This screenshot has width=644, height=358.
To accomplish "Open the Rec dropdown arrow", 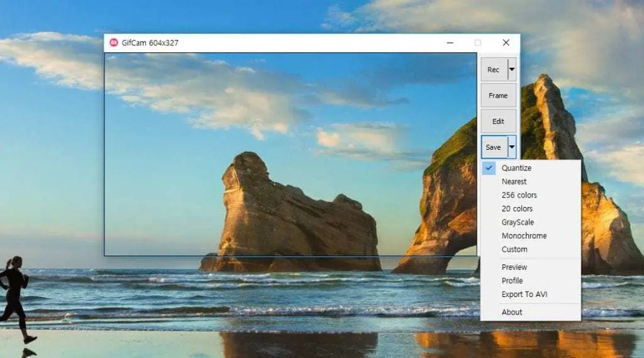I will click(512, 69).
